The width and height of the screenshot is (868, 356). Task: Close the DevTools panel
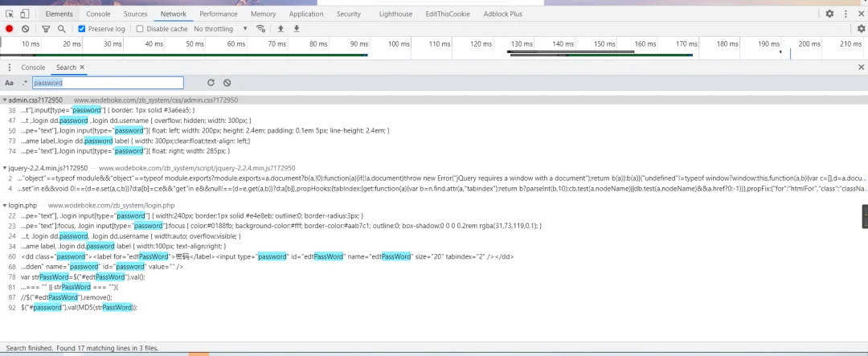click(x=861, y=14)
